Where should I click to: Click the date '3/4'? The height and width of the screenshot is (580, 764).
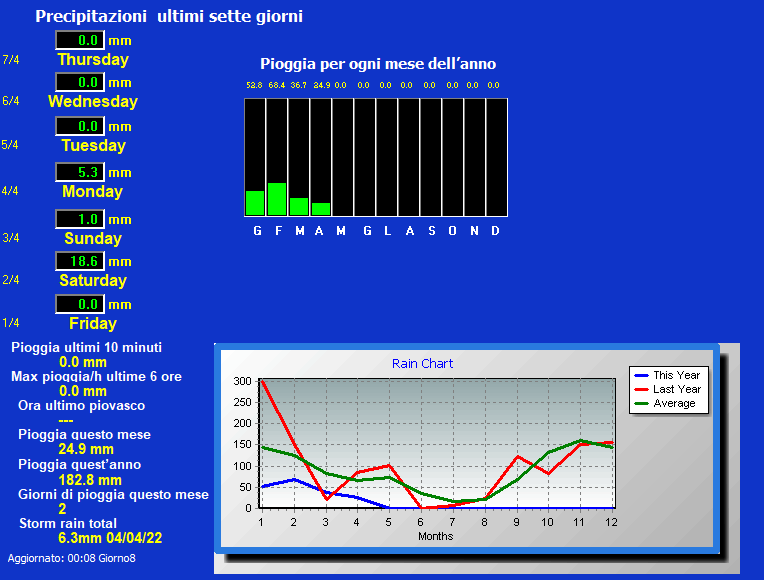coord(11,238)
